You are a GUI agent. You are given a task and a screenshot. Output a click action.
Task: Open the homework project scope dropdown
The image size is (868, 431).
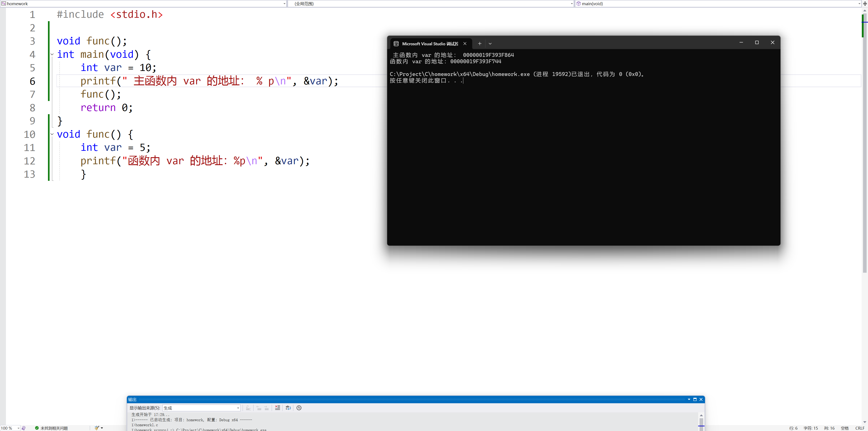tap(284, 4)
